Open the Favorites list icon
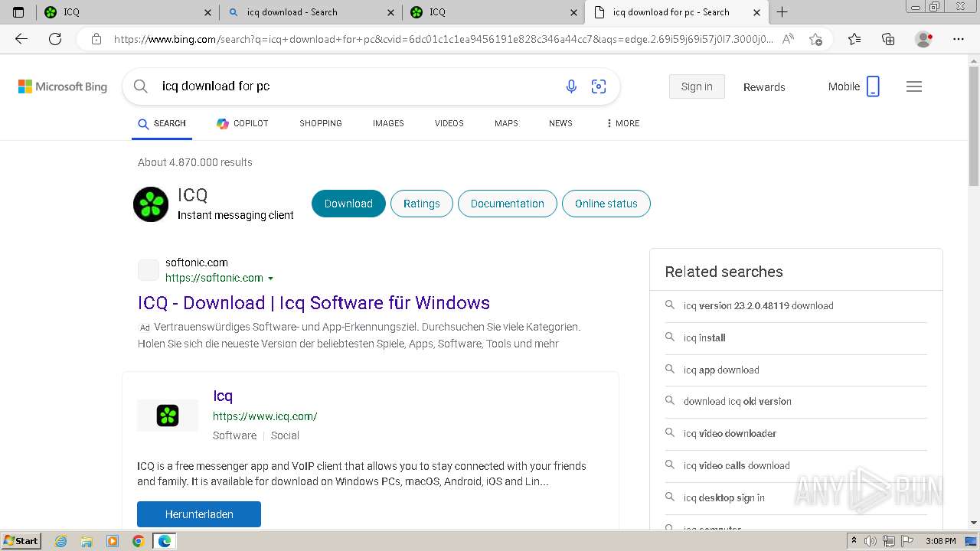The height and width of the screenshot is (551, 980). (854, 39)
